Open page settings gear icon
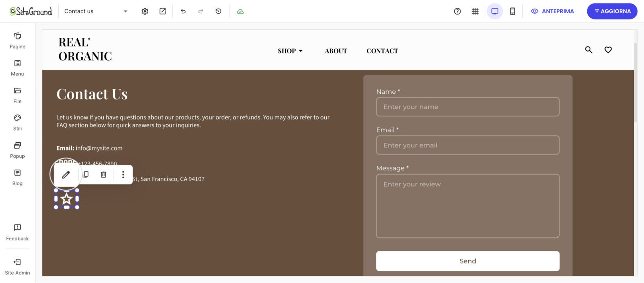The image size is (644, 283). (x=145, y=11)
